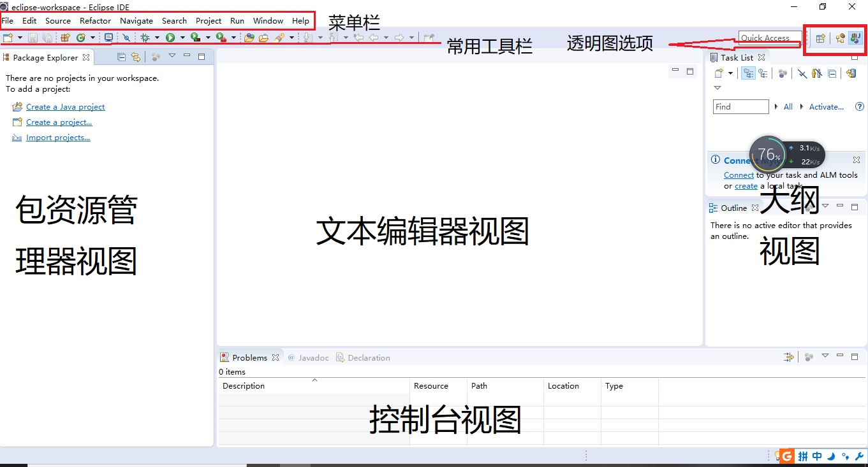The width and height of the screenshot is (868, 467).
Task: Open the Navigate menu
Action: coord(136,20)
